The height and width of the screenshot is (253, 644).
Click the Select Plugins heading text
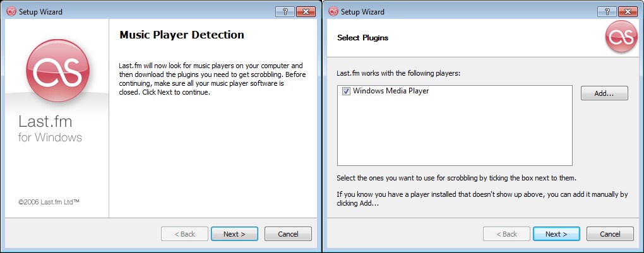pyautogui.click(x=362, y=38)
